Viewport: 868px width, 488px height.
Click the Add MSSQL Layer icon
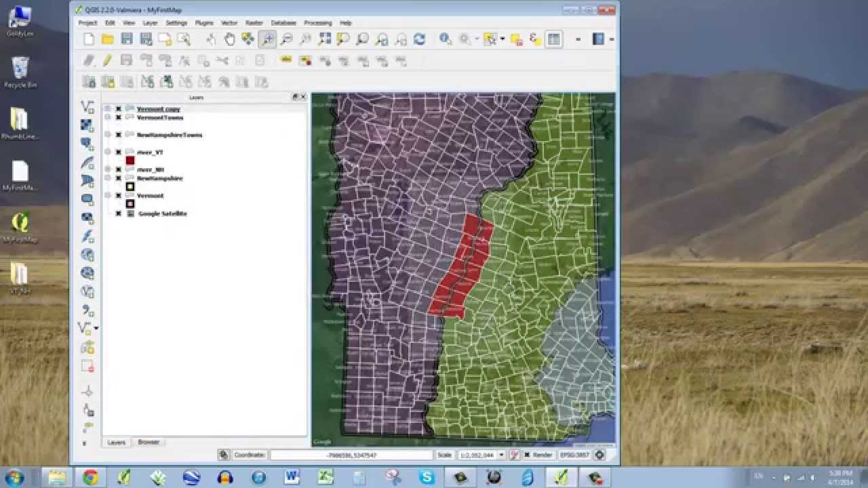[x=87, y=181]
